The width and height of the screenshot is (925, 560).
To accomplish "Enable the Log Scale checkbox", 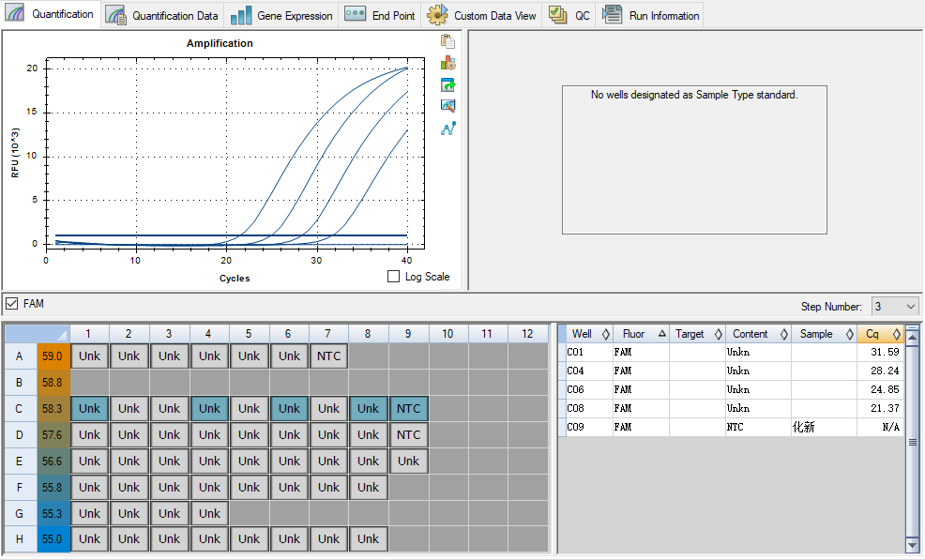I will tap(393, 276).
